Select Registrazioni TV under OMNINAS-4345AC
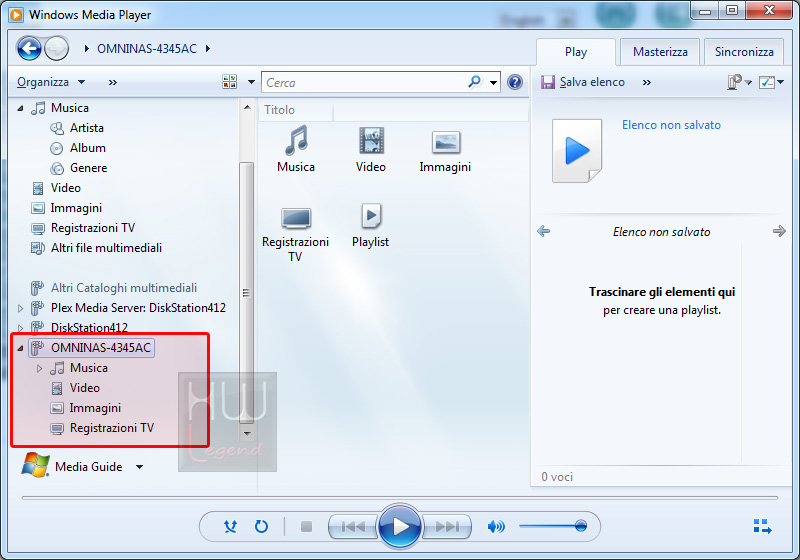 pos(111,428)
